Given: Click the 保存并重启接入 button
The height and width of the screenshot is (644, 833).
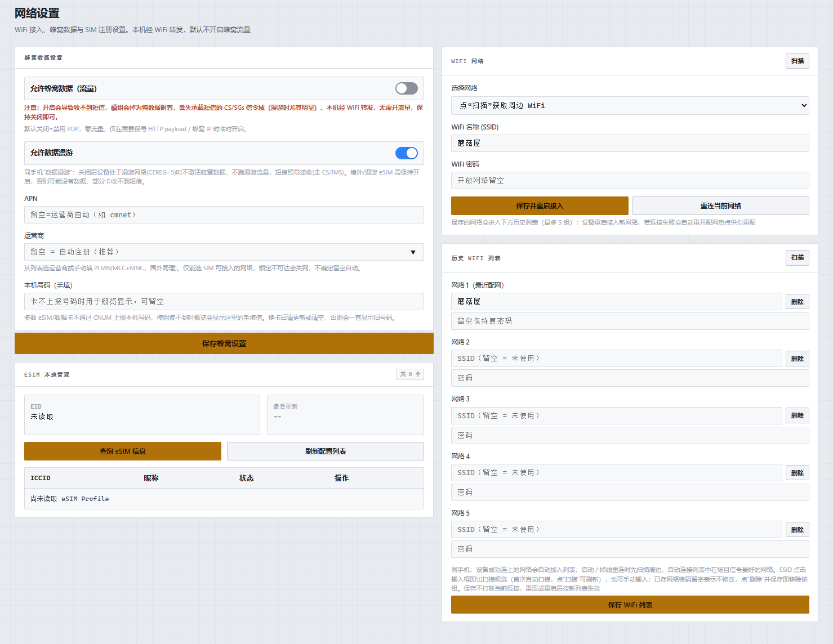Looking at the screenshot, I should click(x=540, y=206).
